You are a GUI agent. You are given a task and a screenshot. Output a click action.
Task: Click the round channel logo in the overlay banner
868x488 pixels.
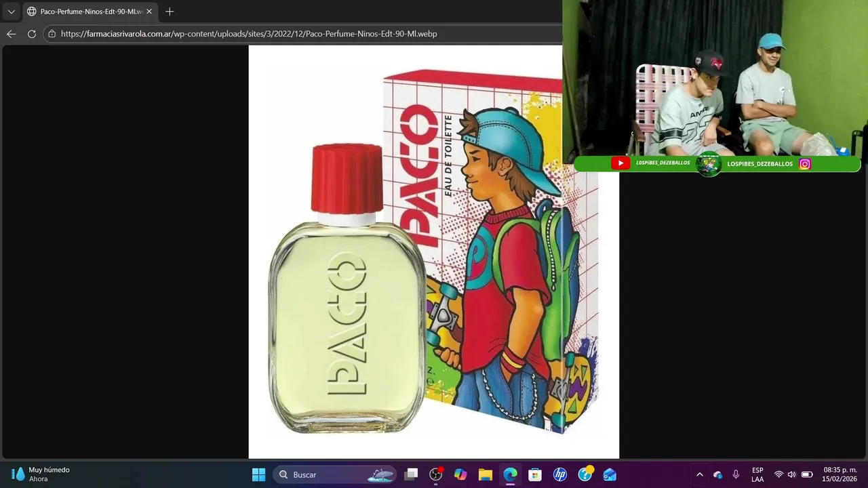point(709,164)
